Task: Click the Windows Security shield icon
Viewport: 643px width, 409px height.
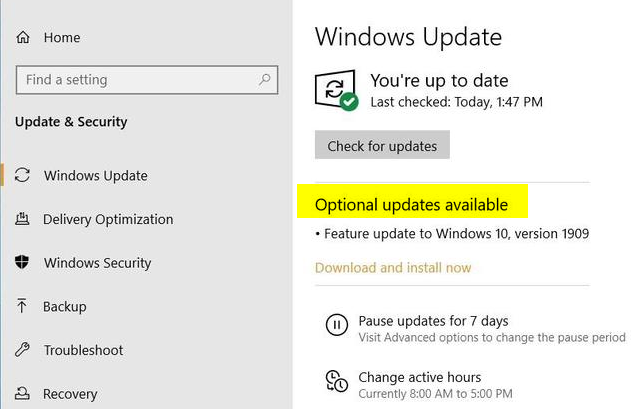Action: [22, 262]
